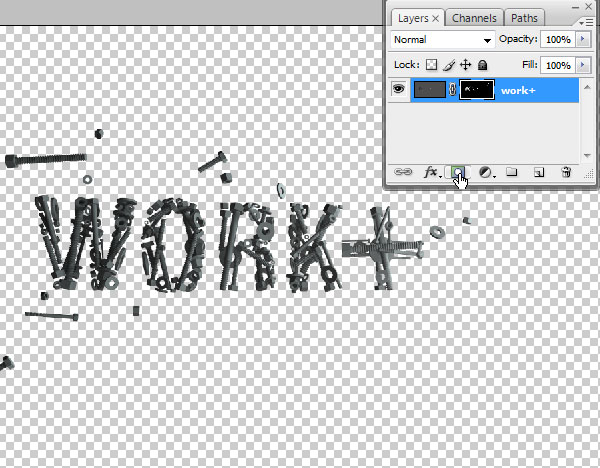Open the Fill slider arrow
The width and height of the screenshot is (600, 468).
click(583, 65)
